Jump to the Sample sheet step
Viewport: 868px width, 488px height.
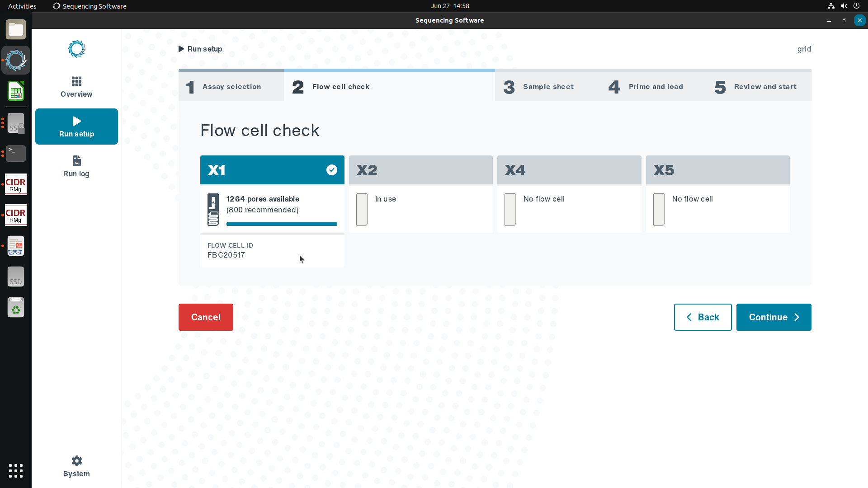[x=548, y=87]
